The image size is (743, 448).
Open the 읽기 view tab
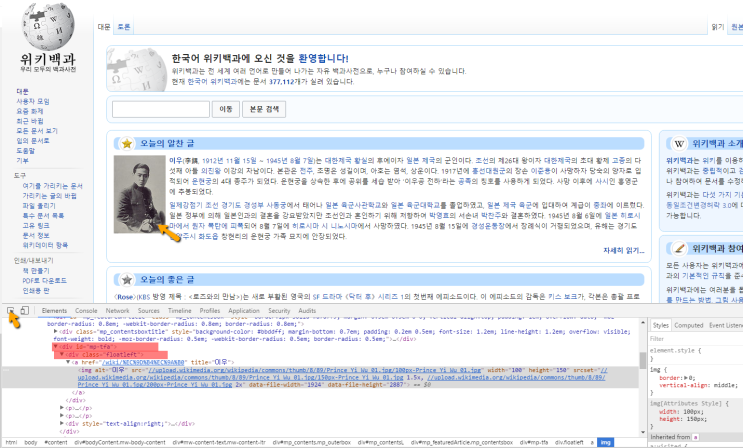coord(718,27)
